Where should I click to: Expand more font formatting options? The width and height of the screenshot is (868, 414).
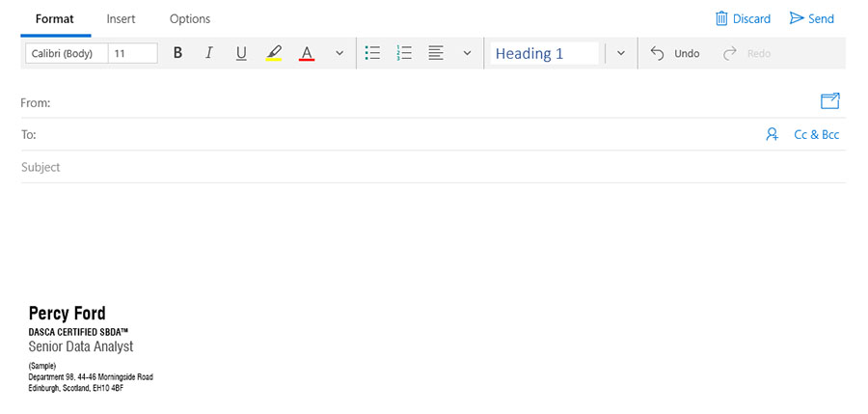tap(339, 53)
